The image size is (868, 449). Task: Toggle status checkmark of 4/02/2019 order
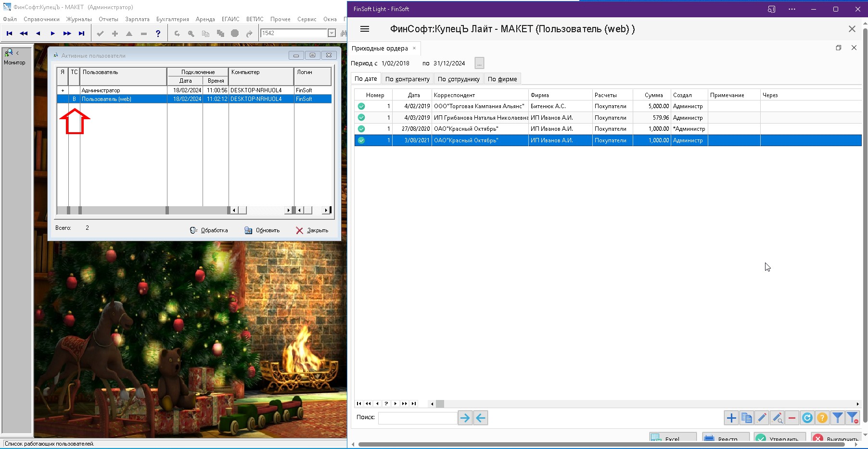361,106
